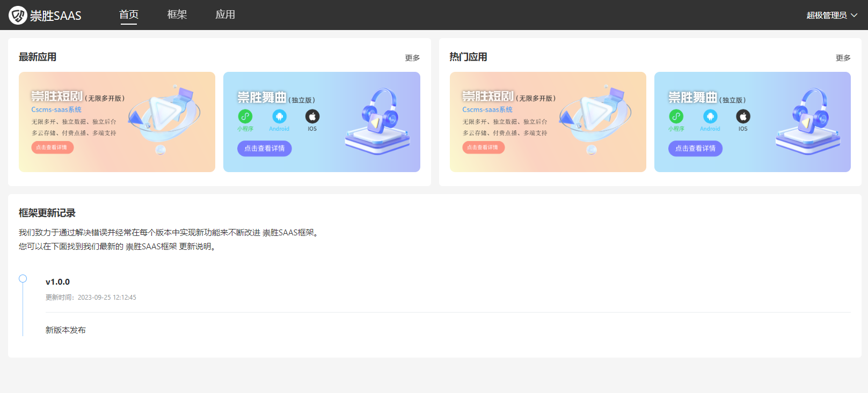868x393 pixels.
Task: Click the 崇胜SAAS shield logo icon
Action: 18,15
